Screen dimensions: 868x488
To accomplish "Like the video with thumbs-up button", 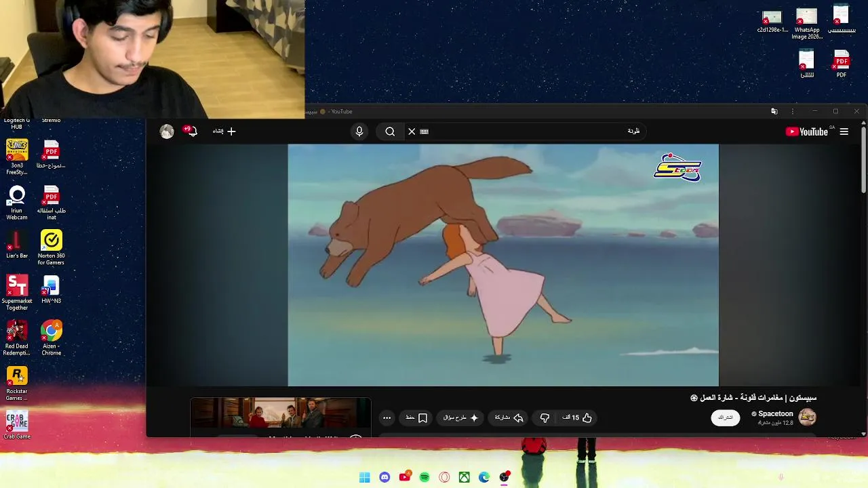I will tap(577, 418).
